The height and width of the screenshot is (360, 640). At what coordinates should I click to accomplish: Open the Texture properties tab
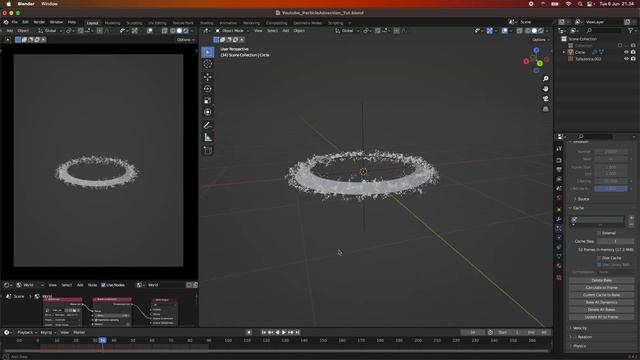point(559,278)
